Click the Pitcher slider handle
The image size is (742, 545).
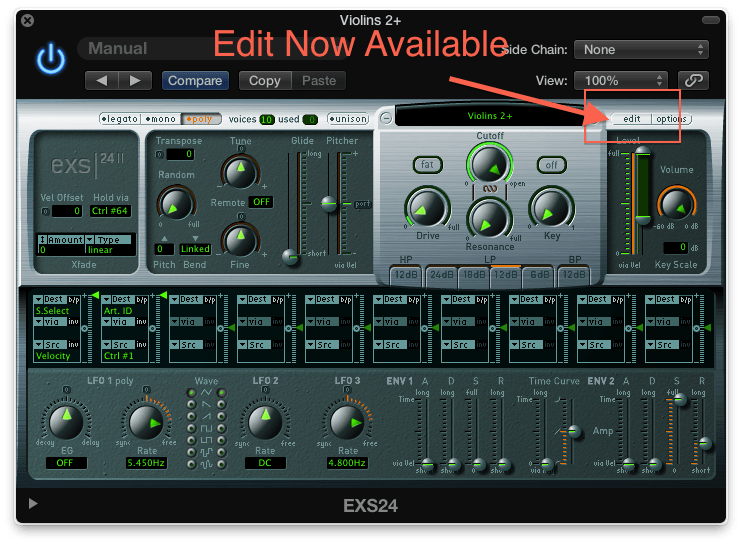point(329,203)
